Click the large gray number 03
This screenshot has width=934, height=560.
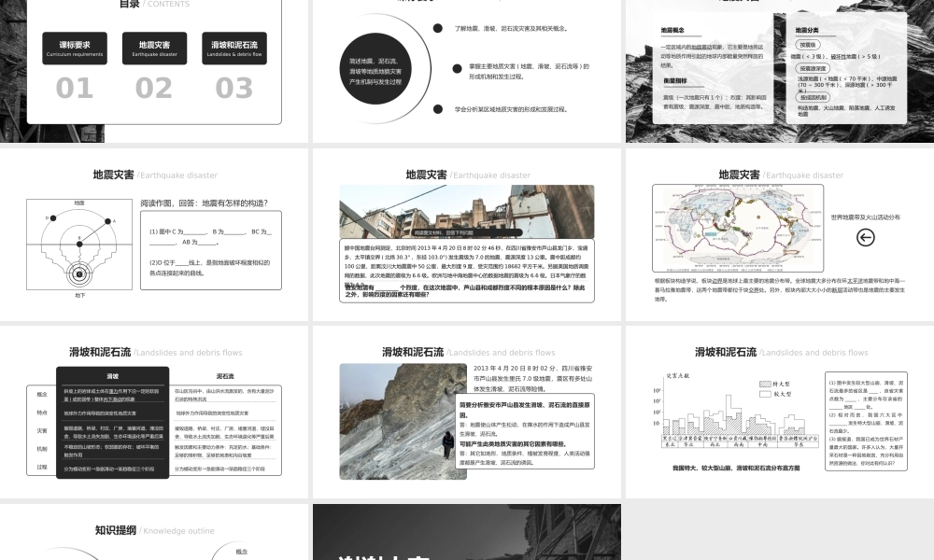pyautogui.click(x=234, y=88)
